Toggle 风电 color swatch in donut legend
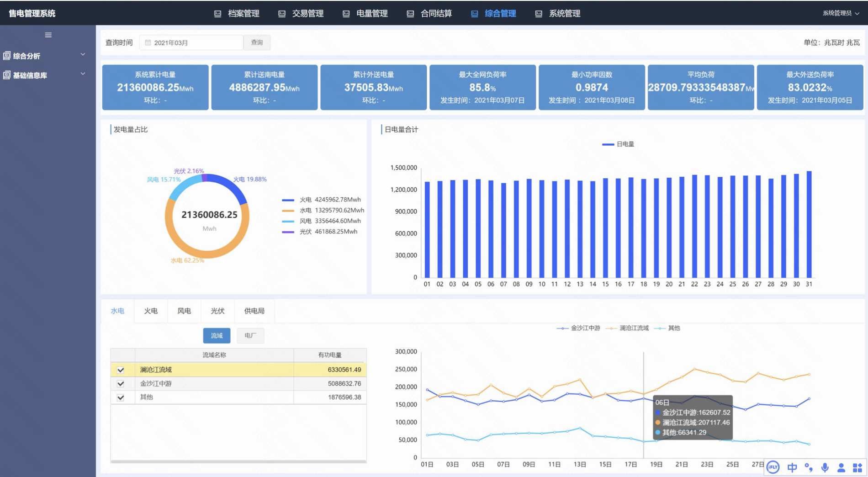The width and height of the screenshot is (868, 477). coord(288,221)
